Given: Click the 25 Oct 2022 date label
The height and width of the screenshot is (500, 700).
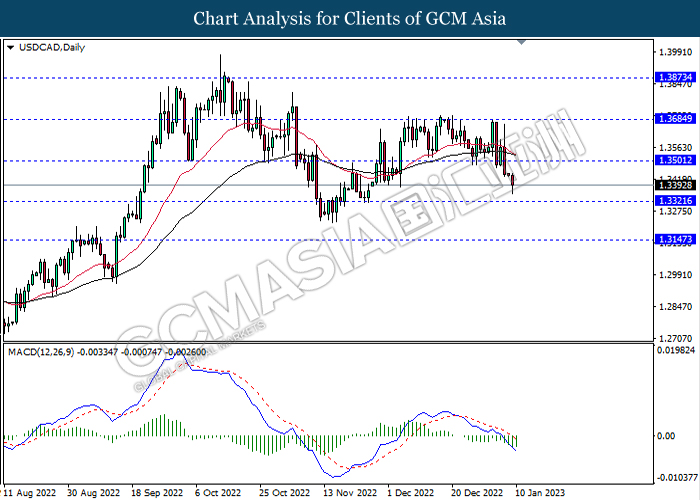Looking at the screenshot, I should tap(284, 493).
